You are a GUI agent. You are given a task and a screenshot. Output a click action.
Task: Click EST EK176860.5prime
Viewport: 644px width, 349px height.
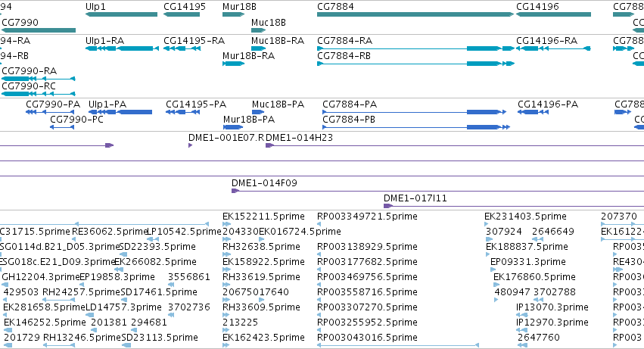tap(534, 277)
